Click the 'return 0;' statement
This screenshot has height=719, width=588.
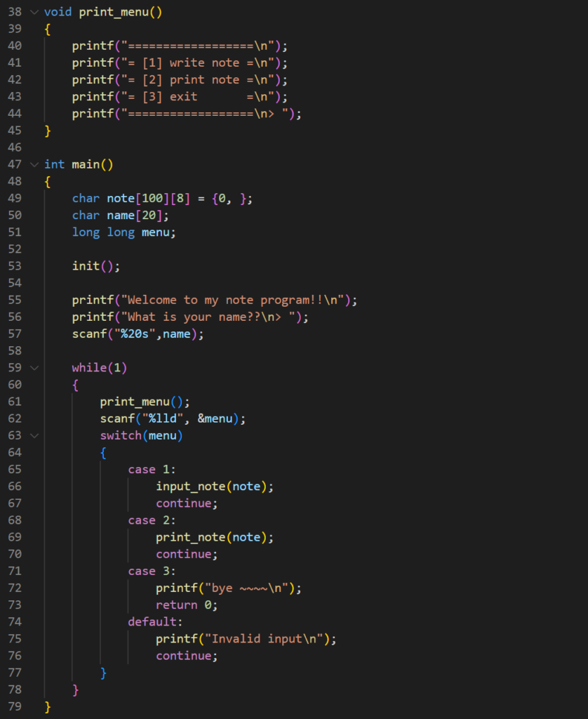(187, 605)
